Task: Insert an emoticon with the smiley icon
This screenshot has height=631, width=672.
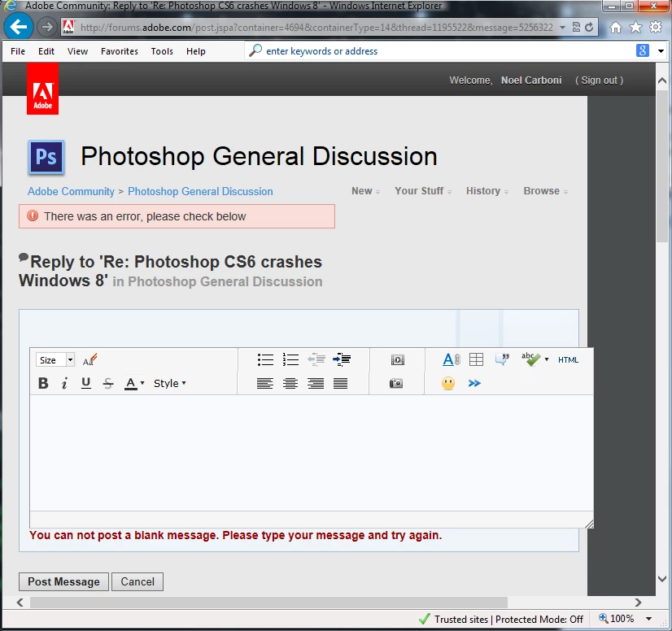Action: 448,383
